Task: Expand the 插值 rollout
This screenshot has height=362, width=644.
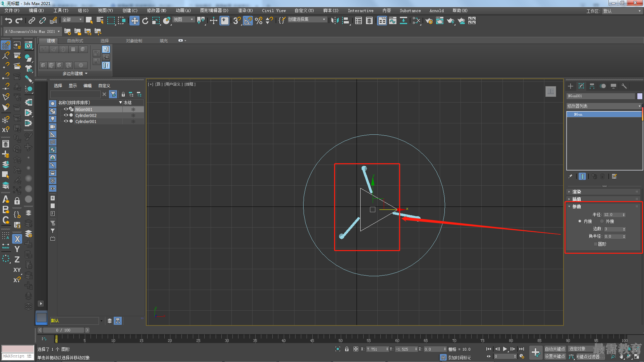Action: coord(603,199)
